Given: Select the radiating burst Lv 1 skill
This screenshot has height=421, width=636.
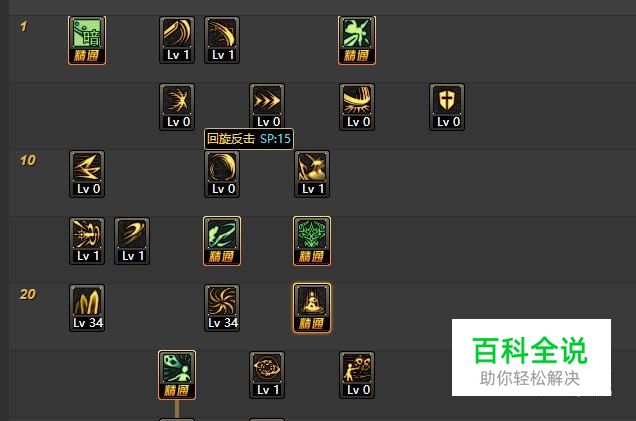Looking at the screenshot, I should (87, 241).
